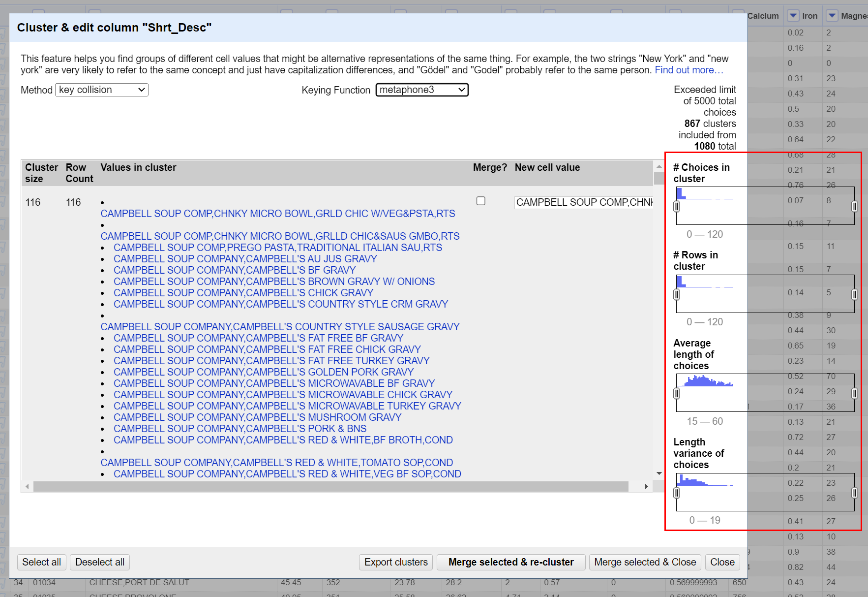Viewport: 868px width, 597px height.
Task: Click the cluster list scroll-down arrow
Action: click(x=659, y=473)
